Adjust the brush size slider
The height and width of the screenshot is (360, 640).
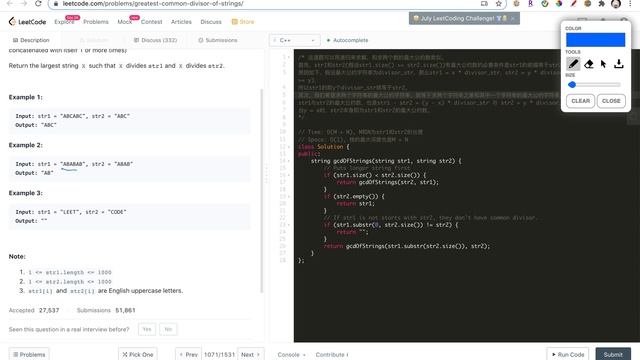click(x=595, y=84)
